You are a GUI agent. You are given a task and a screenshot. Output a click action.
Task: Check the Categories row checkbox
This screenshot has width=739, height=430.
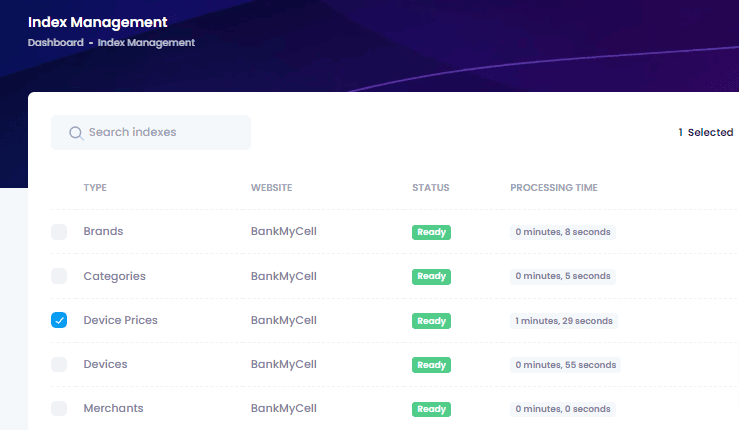tap(59, 276)
